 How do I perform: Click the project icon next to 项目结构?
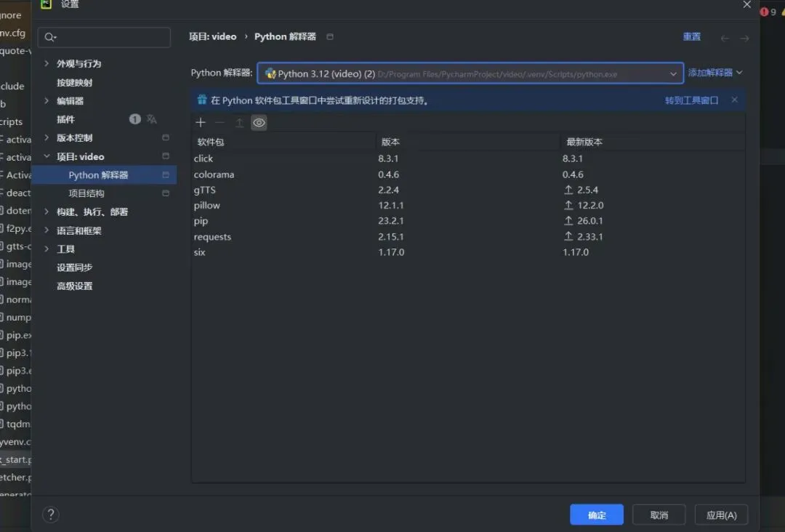coord(166,193)
